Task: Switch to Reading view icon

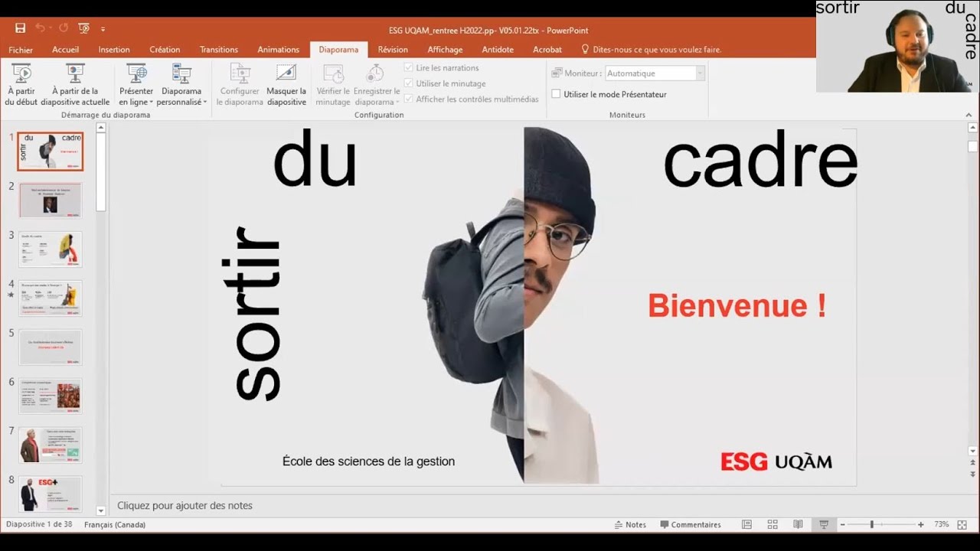Action: point(798,525)
